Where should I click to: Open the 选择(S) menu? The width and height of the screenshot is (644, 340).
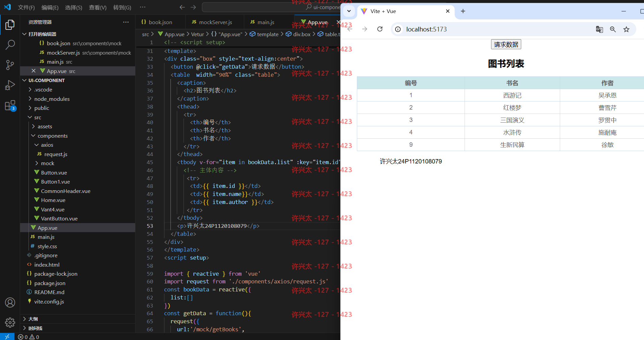tap(73, 7)
